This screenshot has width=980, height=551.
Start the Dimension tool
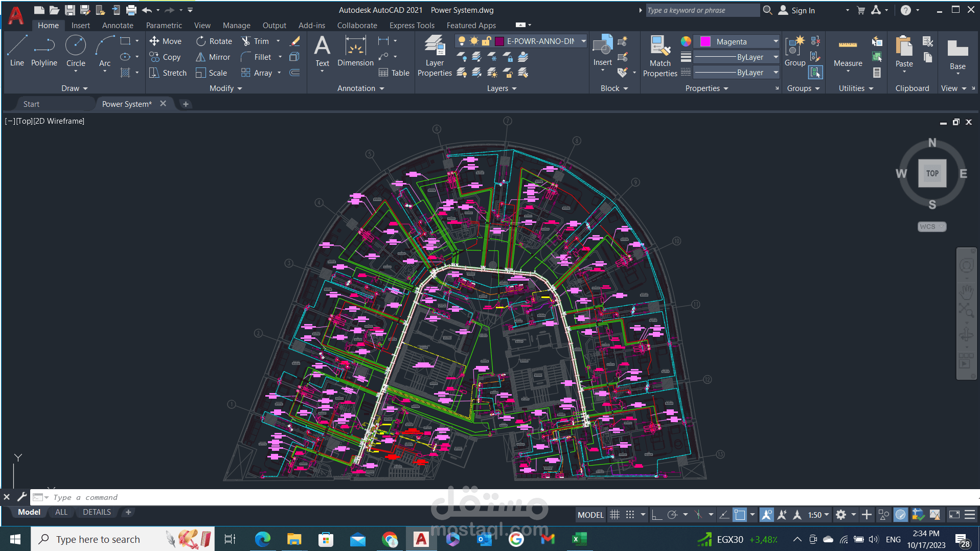[355, 51]
